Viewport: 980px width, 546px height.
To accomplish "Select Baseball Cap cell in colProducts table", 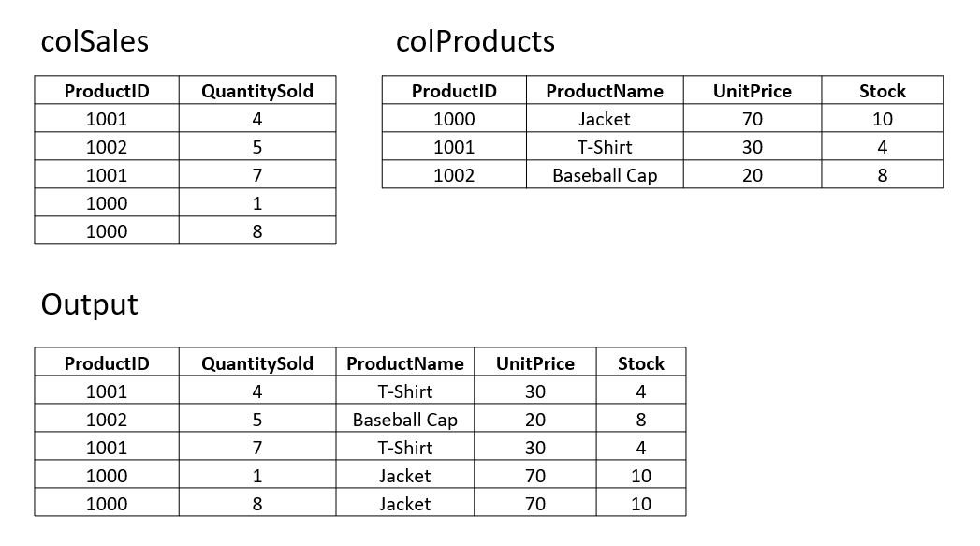I will coord(605,175).
